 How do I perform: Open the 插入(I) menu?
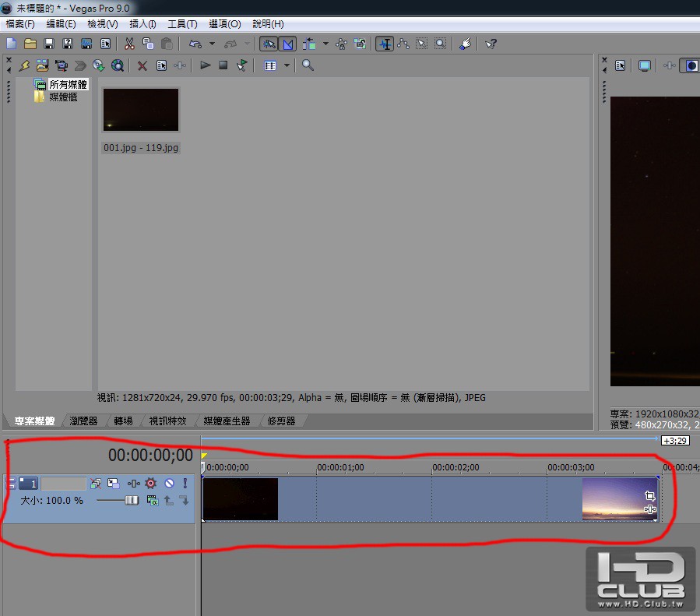(x=142, y=24)
